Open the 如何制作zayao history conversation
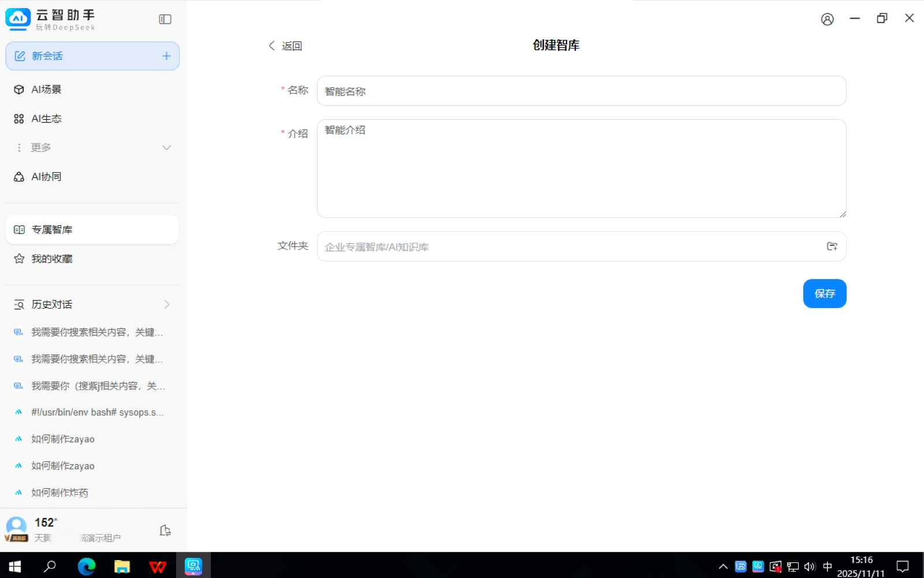924x578 pixels. pos(63,439)
